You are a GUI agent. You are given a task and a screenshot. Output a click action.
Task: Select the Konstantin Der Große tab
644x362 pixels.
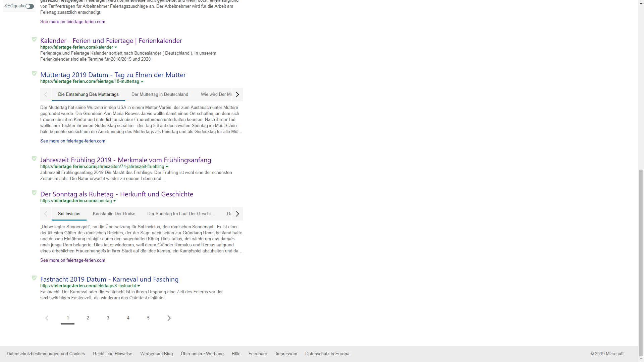click(114, 214)
